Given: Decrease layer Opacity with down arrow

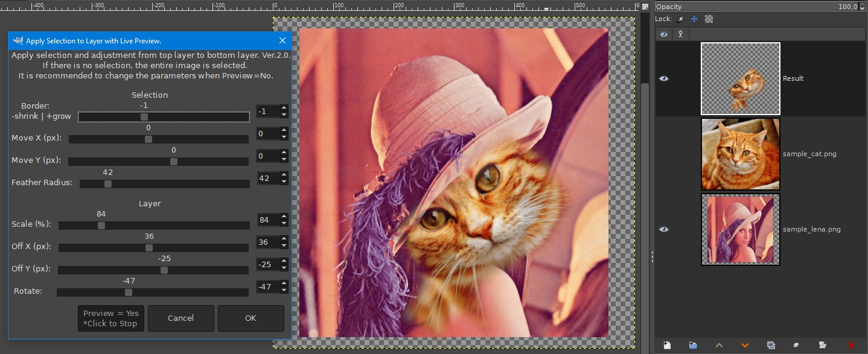Looking at the screenshot, I should tap(862, 9).
